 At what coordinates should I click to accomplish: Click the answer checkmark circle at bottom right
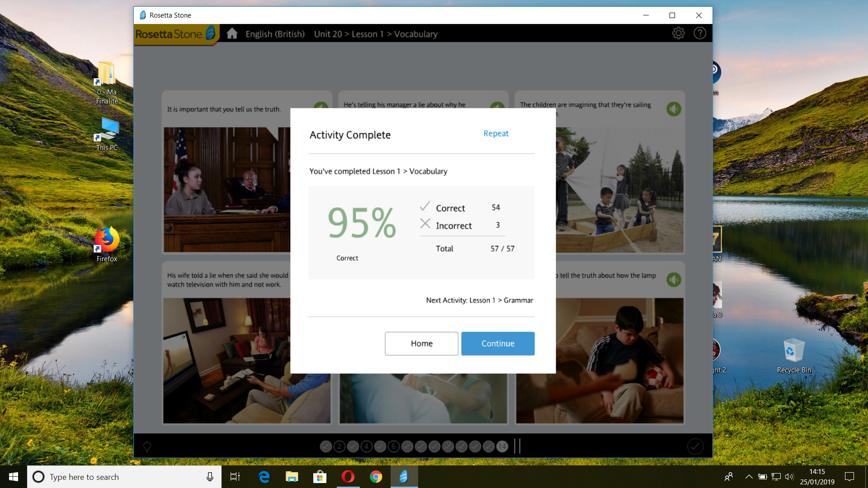[x=695, y=446]
